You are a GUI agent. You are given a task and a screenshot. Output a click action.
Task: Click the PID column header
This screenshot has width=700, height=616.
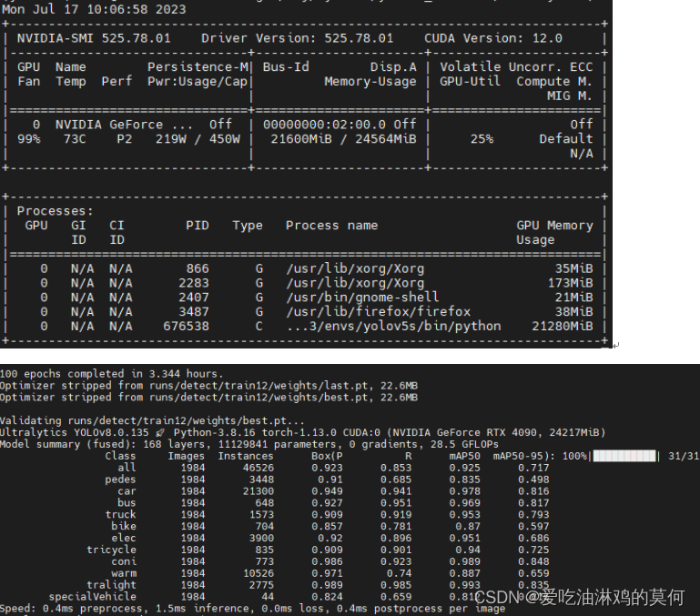click(x=198, y=226)
